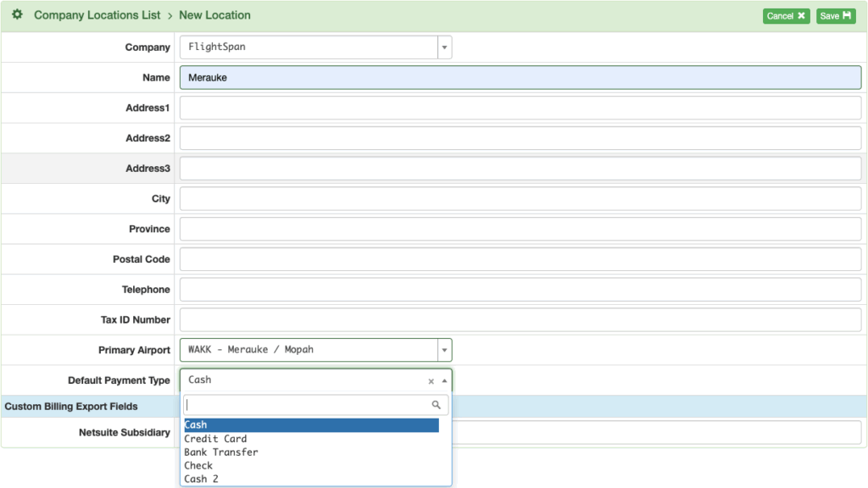Click the Default Payment Type label
This screenshot has height=488, width=868.
[119, 380]
